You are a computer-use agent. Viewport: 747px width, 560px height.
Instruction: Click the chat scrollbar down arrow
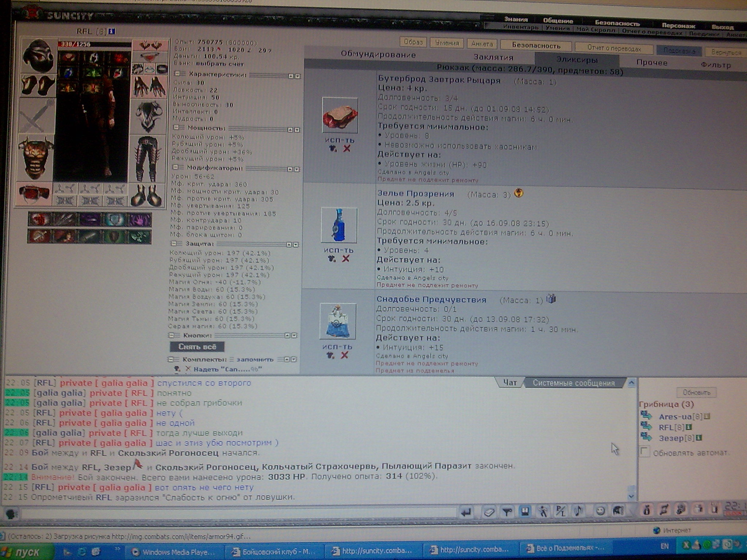[x=632, y=497]
